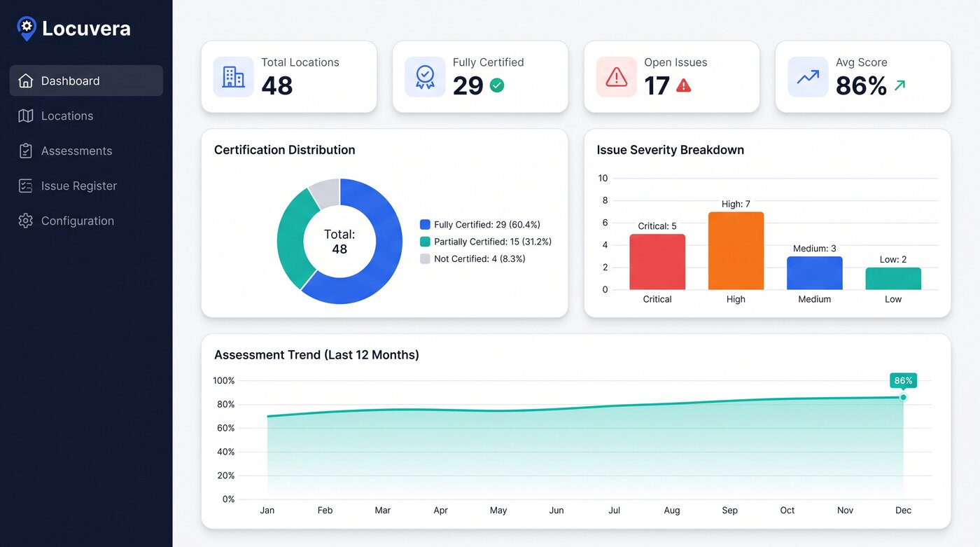Click the 'Certification Distribution' heading

(x=284, y=150)
